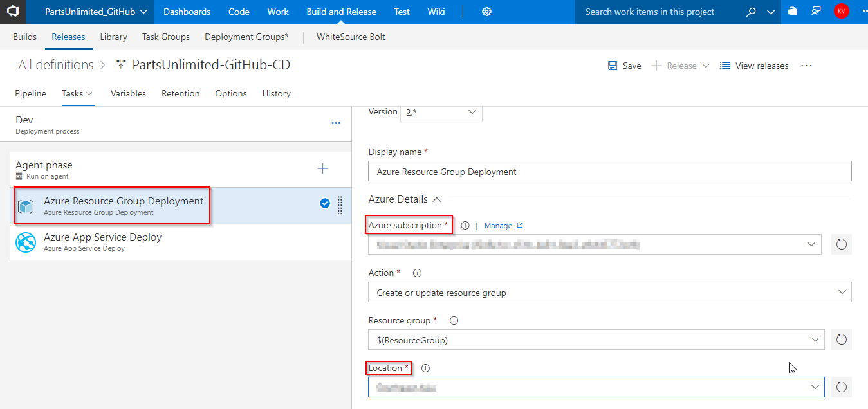The width and height of the screenshot is (868, 409).
Task: Click the search work items box
Action: tap(658, 12)
